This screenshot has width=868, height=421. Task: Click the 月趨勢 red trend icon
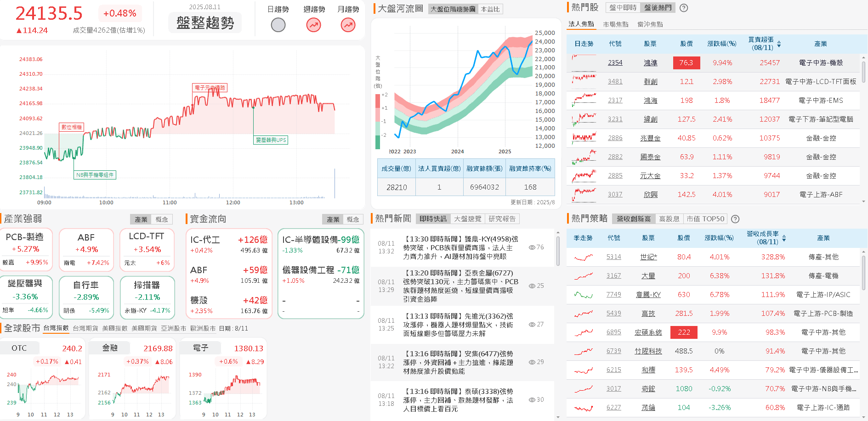(348, 25)
